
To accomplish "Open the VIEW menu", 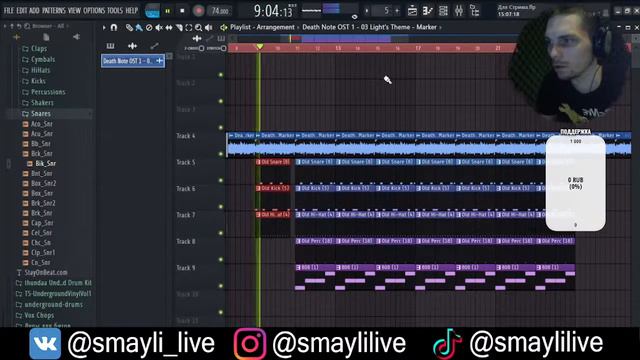I will point(74,11).
